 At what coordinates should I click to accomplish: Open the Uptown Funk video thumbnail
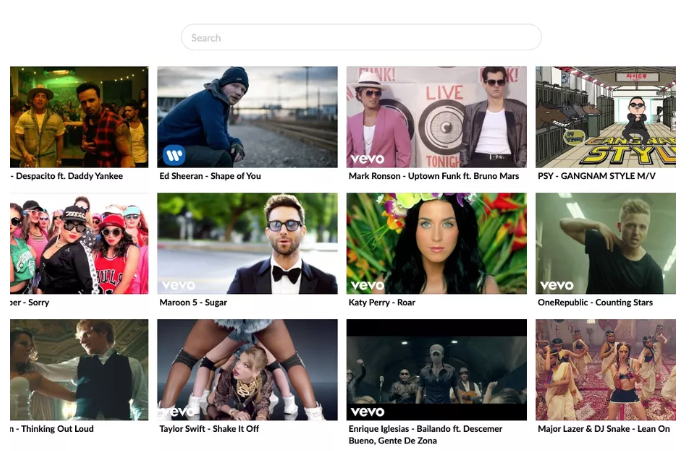[437, 117]
